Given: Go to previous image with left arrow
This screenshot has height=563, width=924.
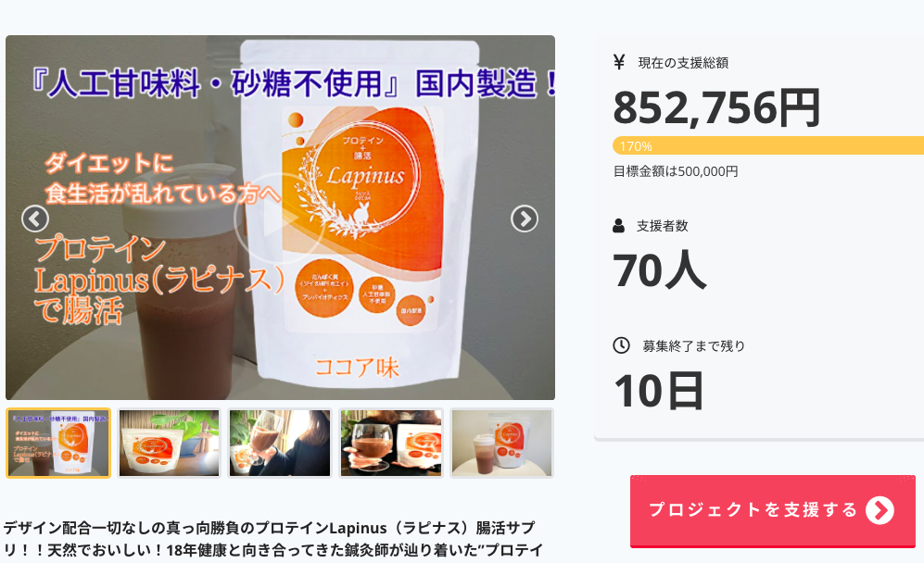Looking at the screenshot, I should 35,219.
